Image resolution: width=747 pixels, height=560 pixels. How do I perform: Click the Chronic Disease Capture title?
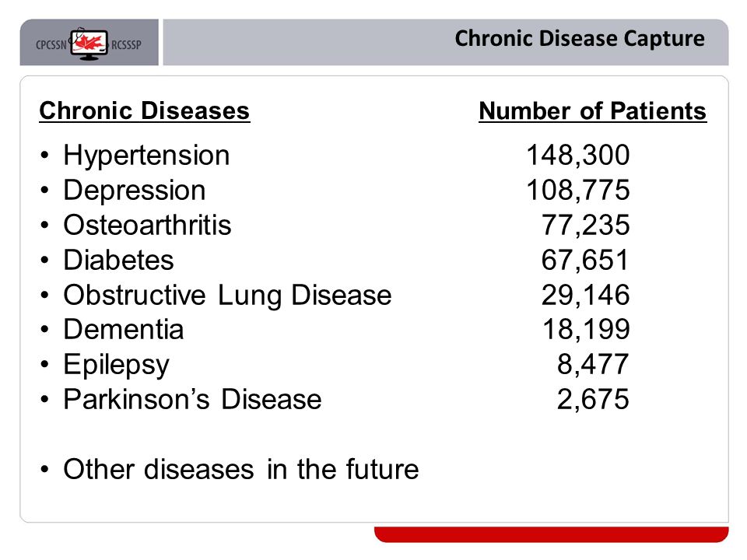(579, 38)
